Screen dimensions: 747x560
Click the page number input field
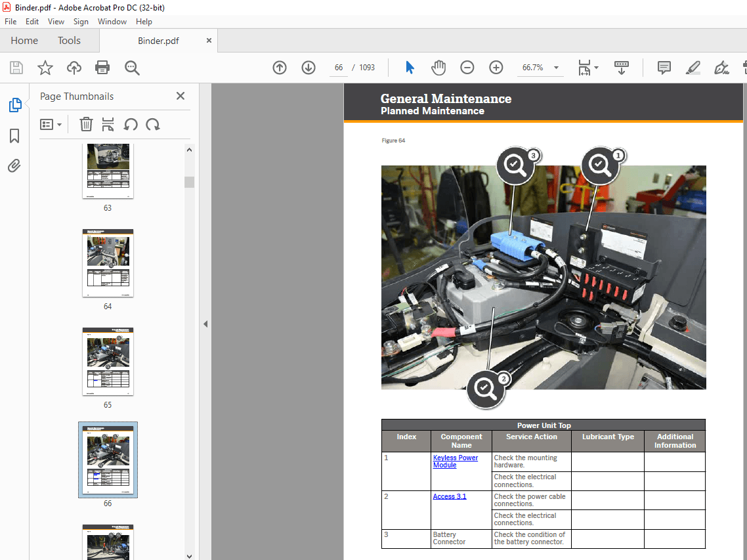(x=338, y=67)
